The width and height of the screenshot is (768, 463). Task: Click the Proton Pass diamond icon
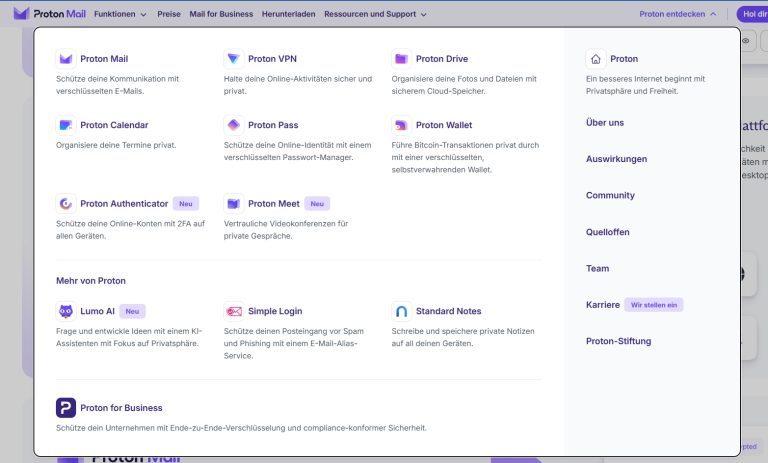click(234, 125)
